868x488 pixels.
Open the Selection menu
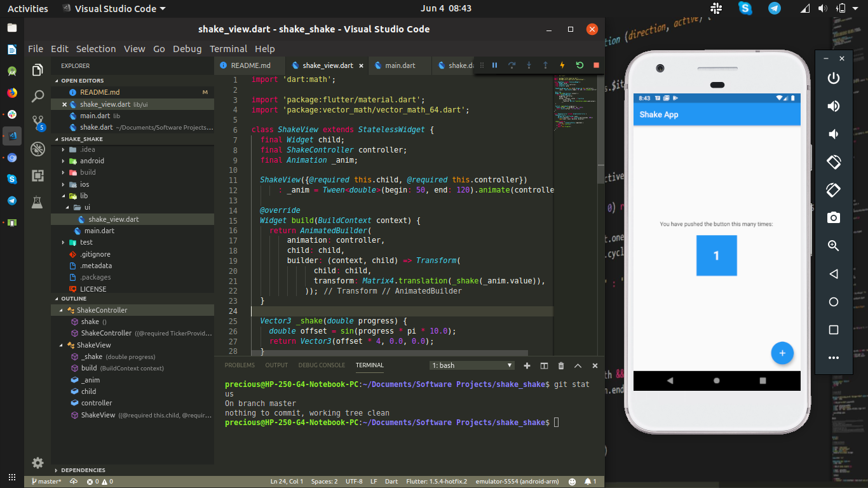tap(96, 49)
